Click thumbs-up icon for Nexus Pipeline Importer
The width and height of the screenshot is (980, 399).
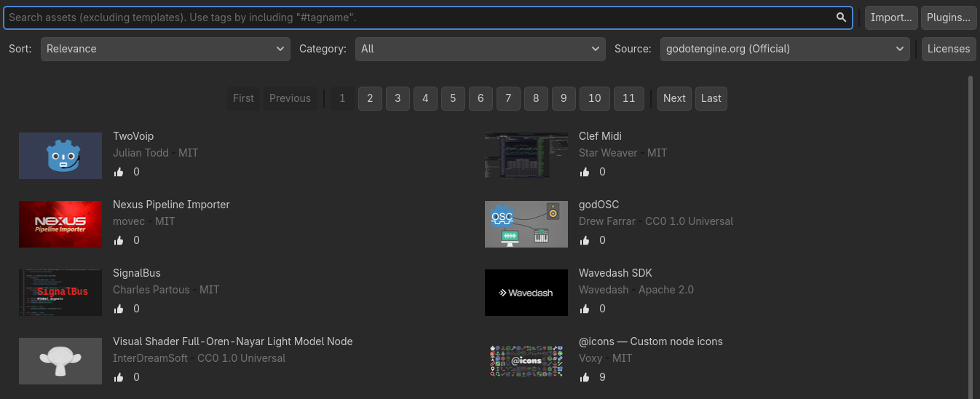tap(119, 241)
